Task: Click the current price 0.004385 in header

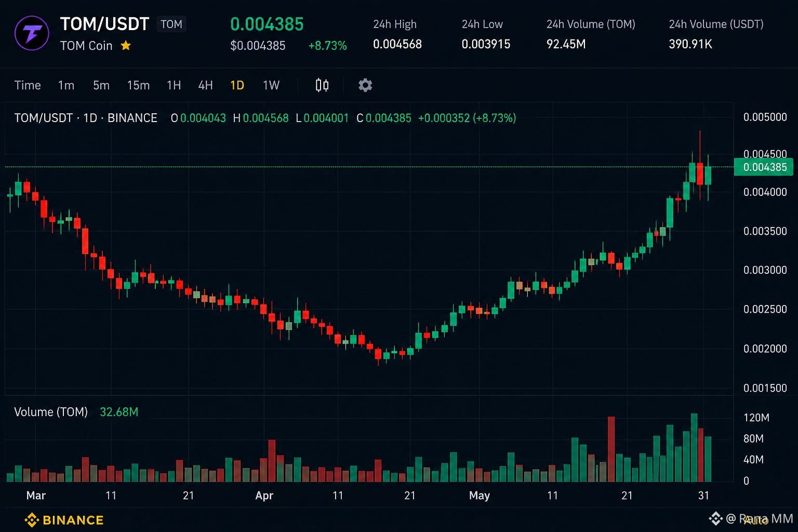Action: pos(267,24)
